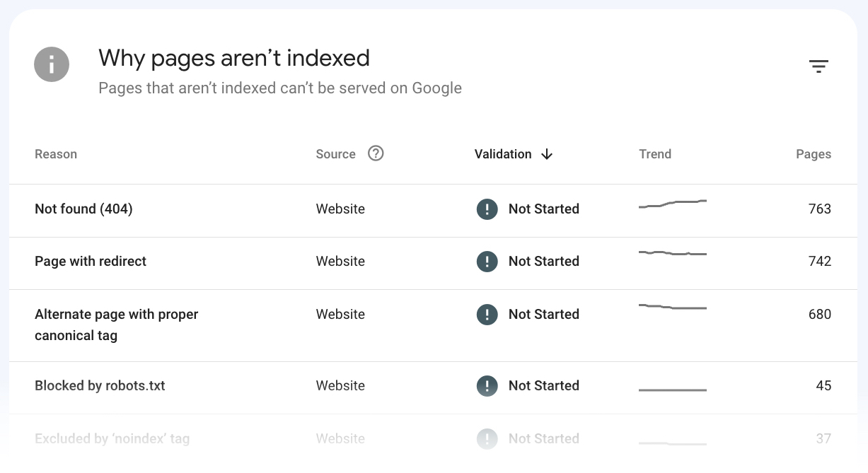Click the alert icon on the canonical tag row
Viewport: 868px width, 473px height.
[487, 315]
